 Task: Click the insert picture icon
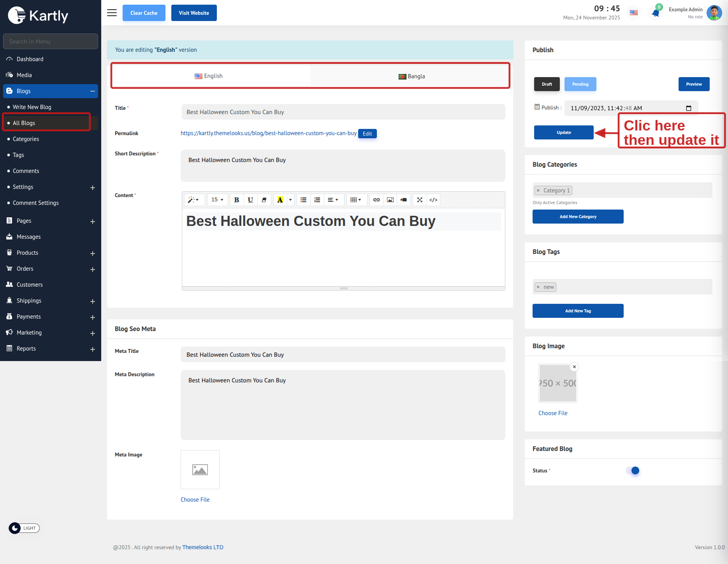tap(390, 200)
